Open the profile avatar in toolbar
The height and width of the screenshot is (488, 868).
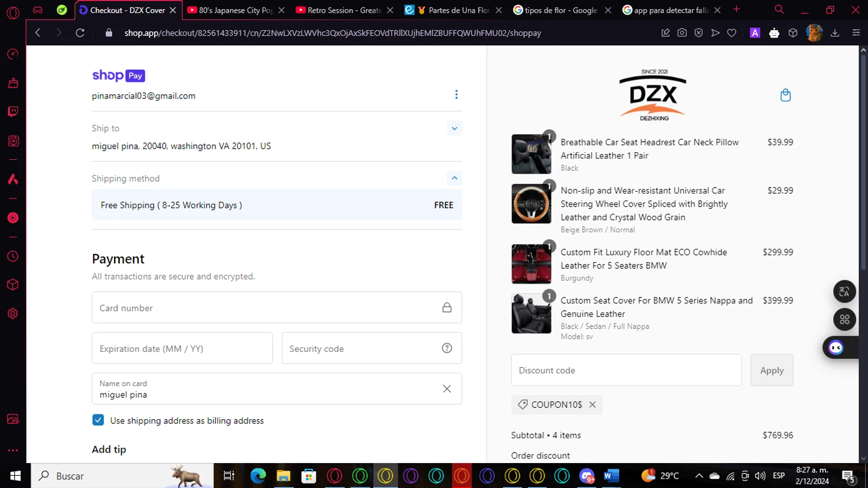814,33
